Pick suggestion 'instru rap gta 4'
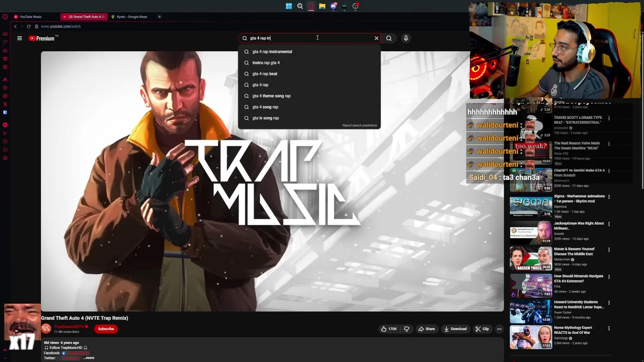The image size is (644, 362). 309,62
